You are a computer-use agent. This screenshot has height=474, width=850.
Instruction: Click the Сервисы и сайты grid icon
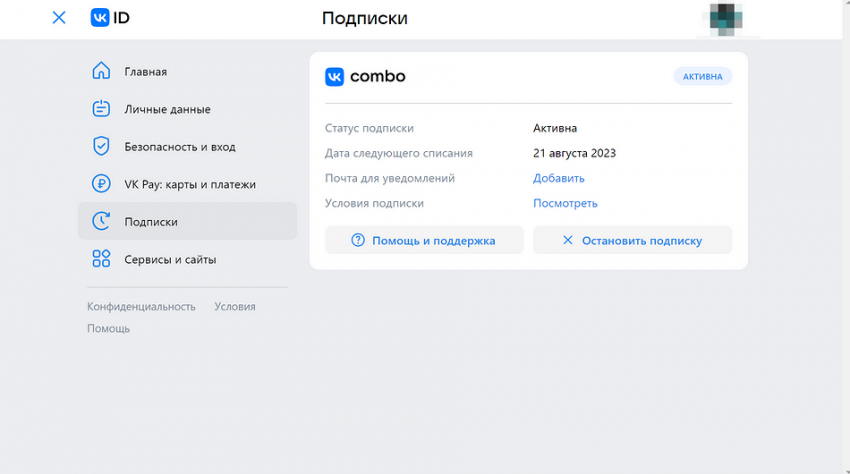click(x=101, y=259)
